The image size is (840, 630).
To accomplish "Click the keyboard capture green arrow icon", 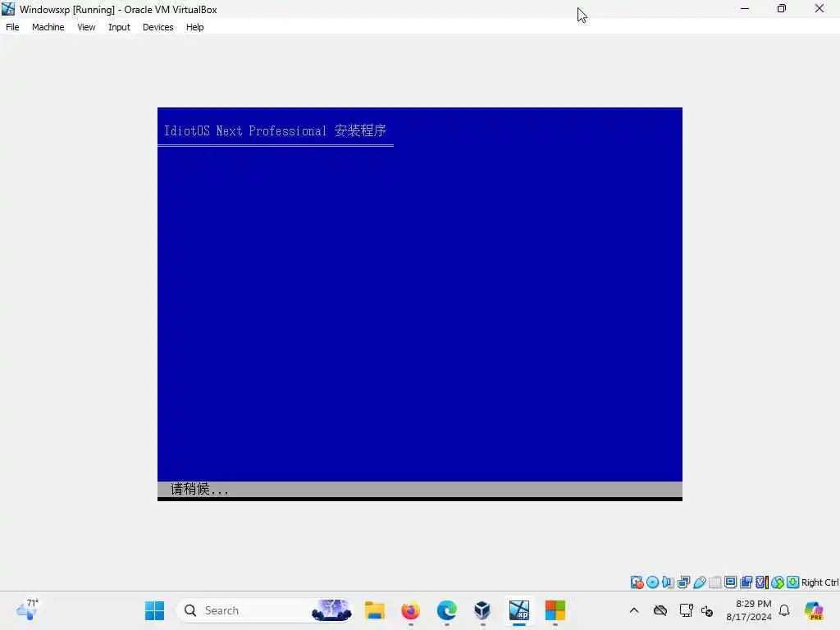I will coord(793,582).
